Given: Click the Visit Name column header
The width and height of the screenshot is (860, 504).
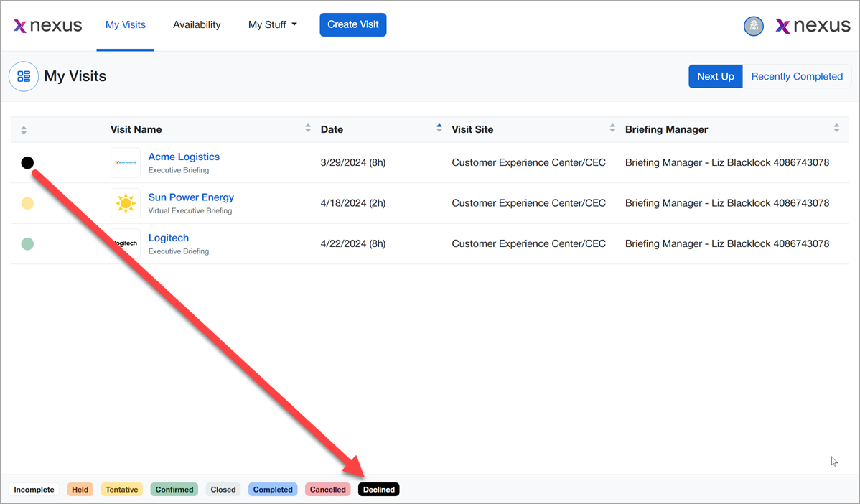Looking at the screenshot, I should [136, 129].
